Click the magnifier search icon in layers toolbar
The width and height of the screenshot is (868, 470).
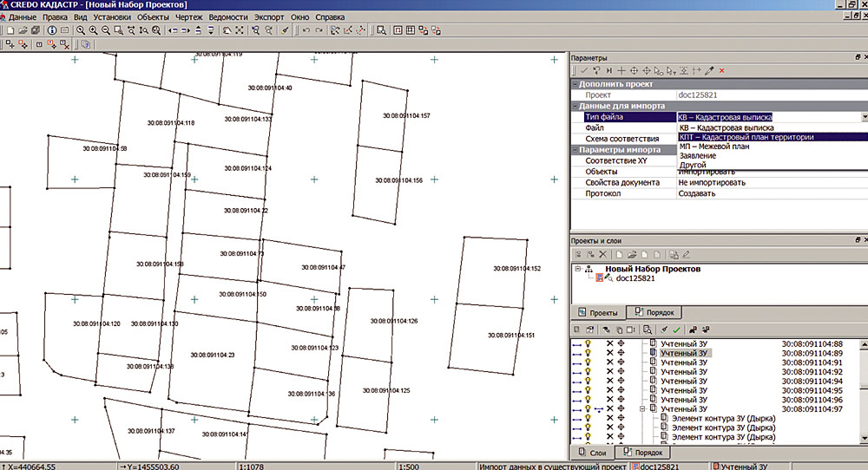(x=648, y=330)
